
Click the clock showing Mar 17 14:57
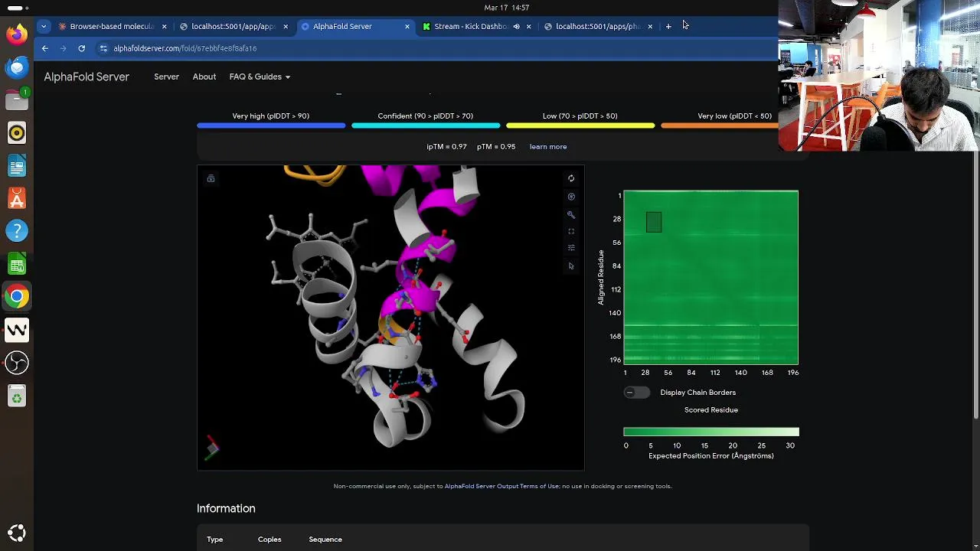507,8
